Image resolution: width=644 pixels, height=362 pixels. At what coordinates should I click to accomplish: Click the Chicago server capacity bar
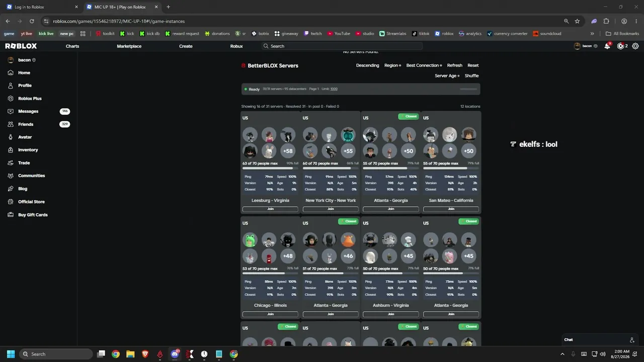point(270,274)
